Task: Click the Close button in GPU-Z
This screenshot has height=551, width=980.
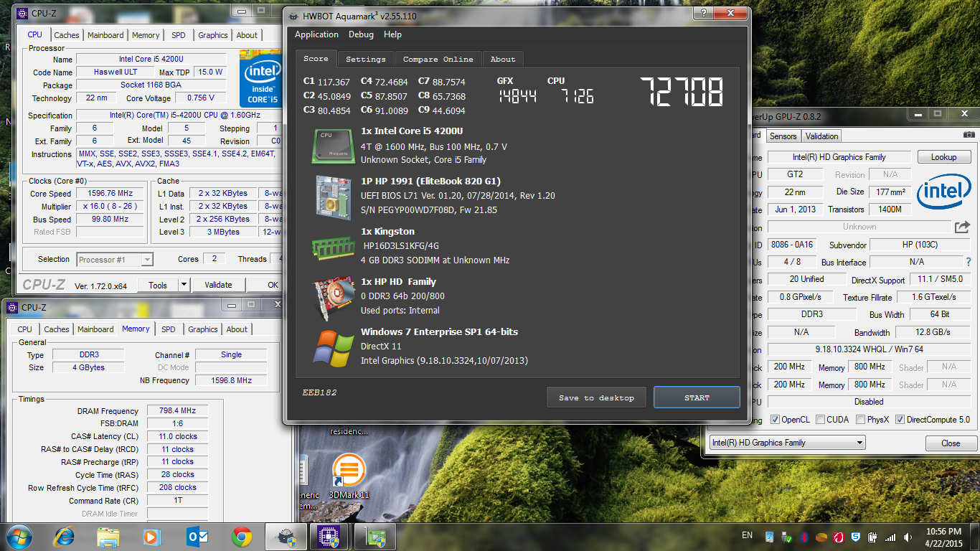Action: click(x=951, y=443)
